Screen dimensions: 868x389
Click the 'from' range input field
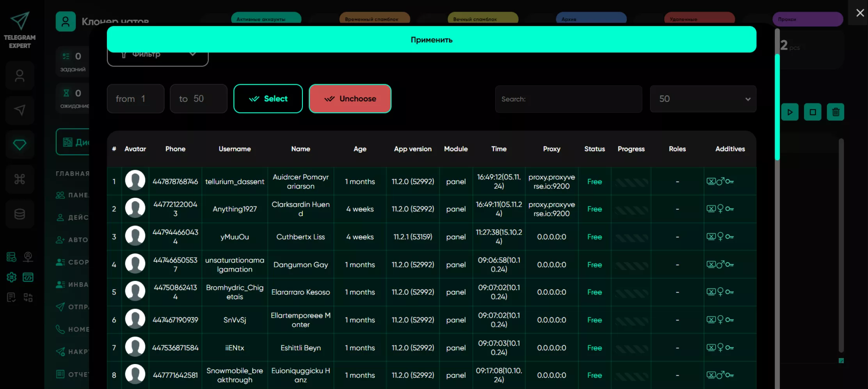tap(135, 99)
